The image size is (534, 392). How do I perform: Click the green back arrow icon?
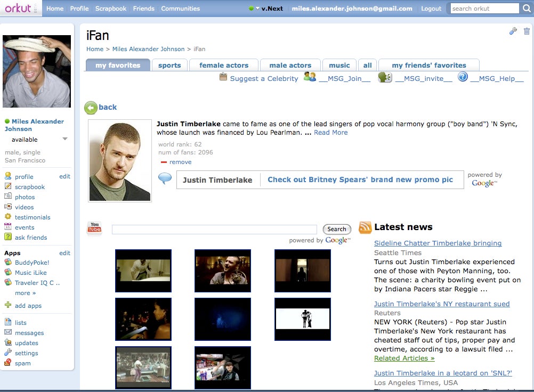click(x=91, y=108)
